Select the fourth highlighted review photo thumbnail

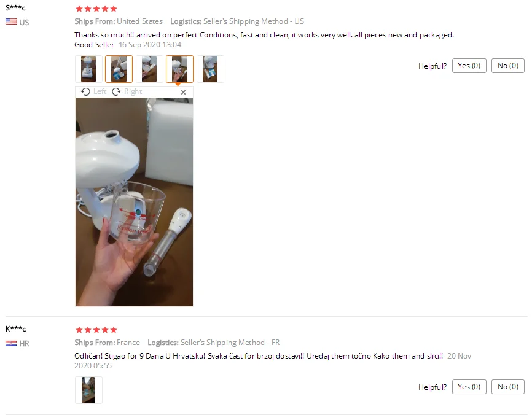(179, 69)
